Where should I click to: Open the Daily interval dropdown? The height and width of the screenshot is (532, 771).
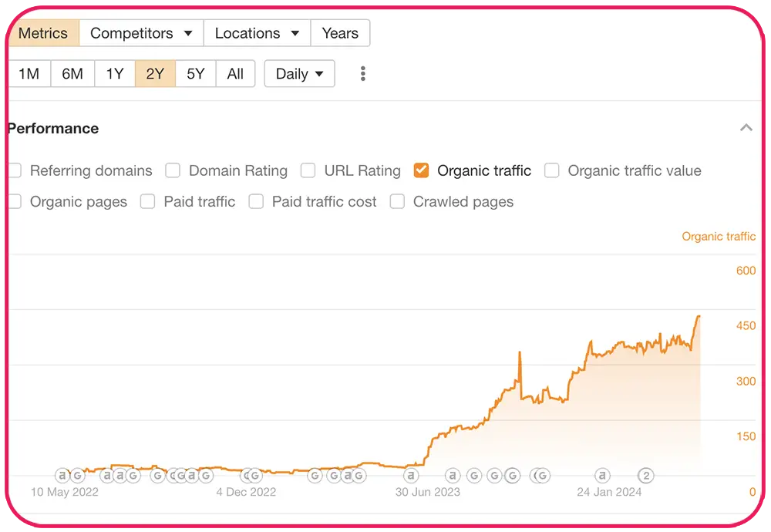pos(299,74)
